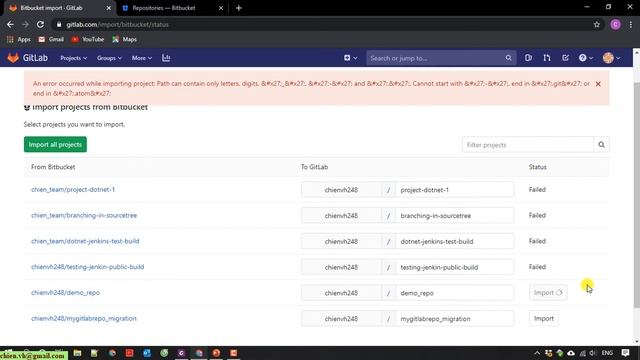640x360 pixels.
Task: Click the loading Import button for demo_repo
Action: (548, 293)
